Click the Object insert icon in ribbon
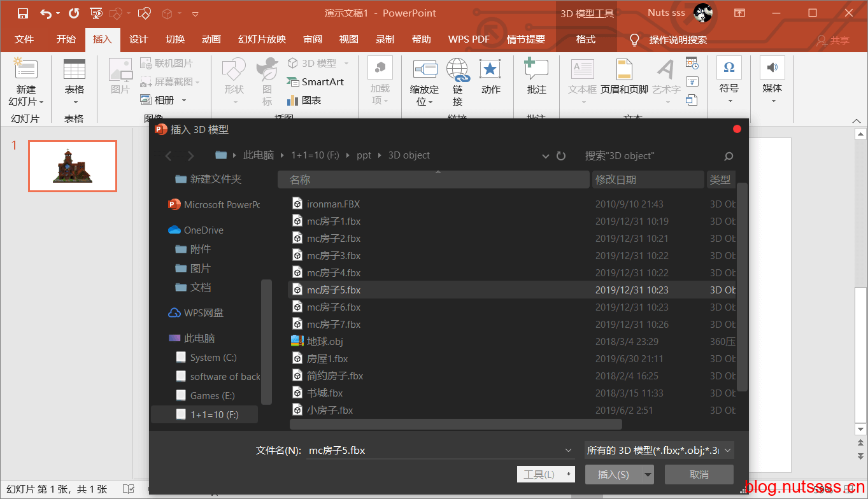Viewport: 868px width, 499px height. click(692, 100)
